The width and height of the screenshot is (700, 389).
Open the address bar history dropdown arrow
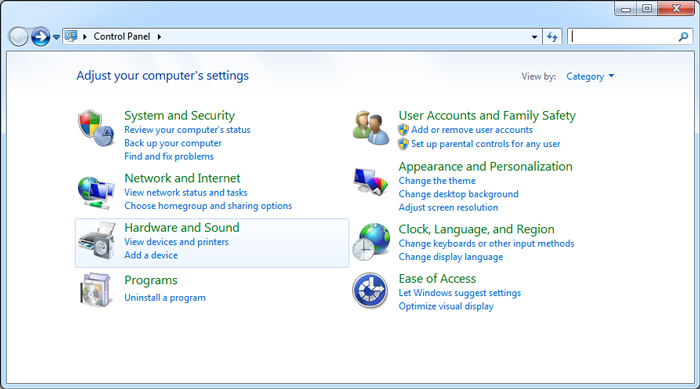pos(534,37)
